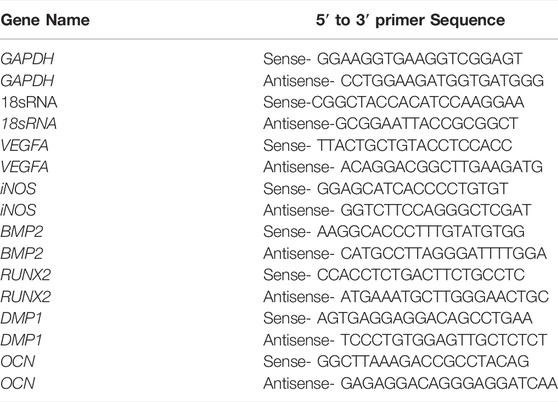The width and height of the screenshot is (558, 402).
Task: Click the BMP2 sense primer AAGGCACCCTTTGTATGTGG
Action: tap(421, 232)
